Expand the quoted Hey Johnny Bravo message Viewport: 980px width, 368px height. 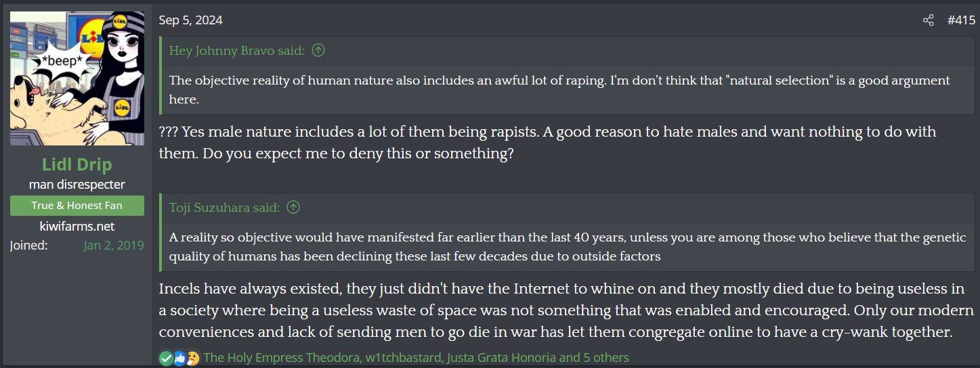pyautogui.click(x=559, y=89)
